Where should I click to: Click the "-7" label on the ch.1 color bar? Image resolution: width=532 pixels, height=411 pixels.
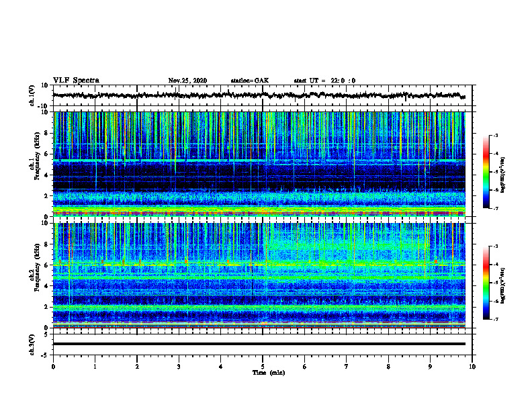[496, 208]
